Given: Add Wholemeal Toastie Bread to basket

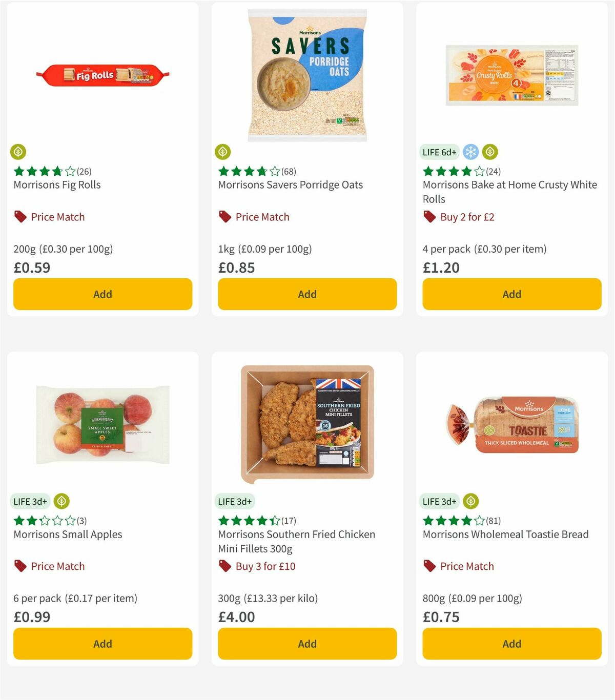Looking at the screenshot, I should (x=511, y=644).
